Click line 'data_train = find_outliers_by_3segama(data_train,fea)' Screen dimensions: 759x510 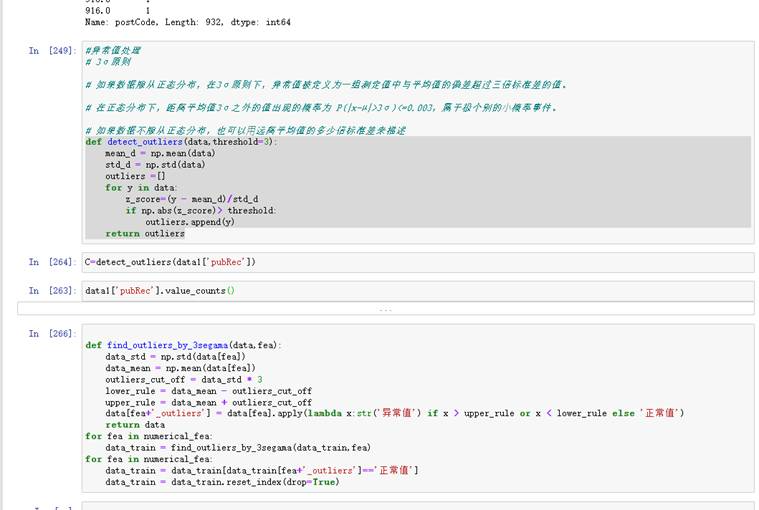click(238, 448)
